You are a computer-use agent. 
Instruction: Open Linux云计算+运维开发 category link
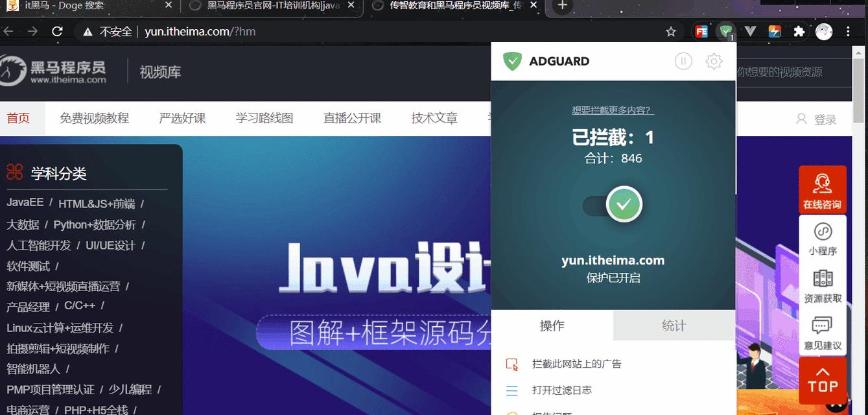[60, 328]
